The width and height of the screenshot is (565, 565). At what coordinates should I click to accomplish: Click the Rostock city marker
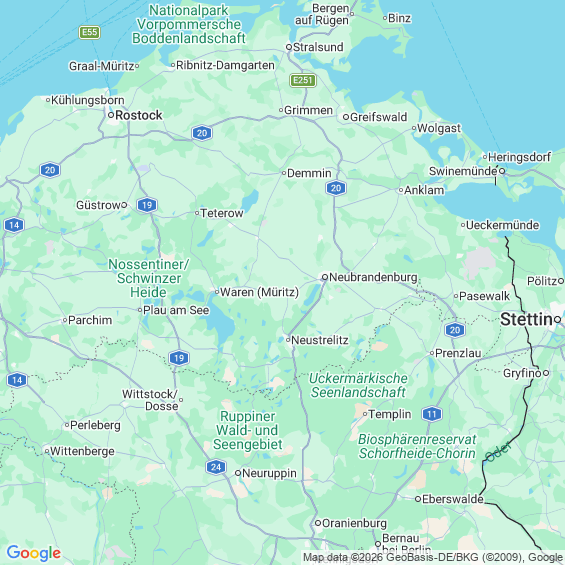(111, 115)
